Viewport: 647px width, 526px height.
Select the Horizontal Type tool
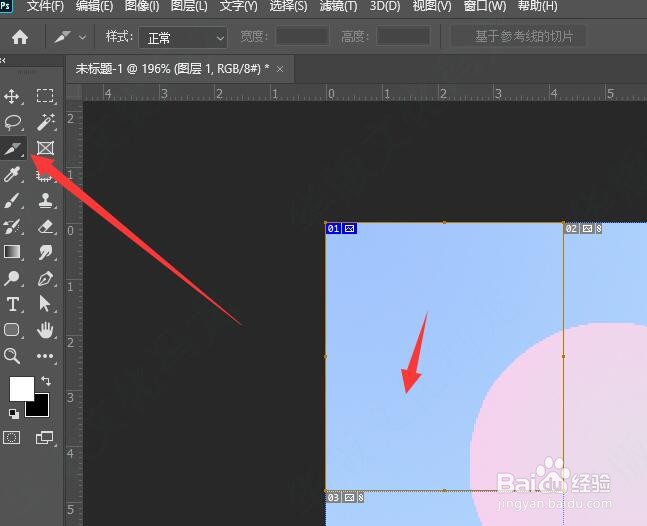tap(12, 304)
